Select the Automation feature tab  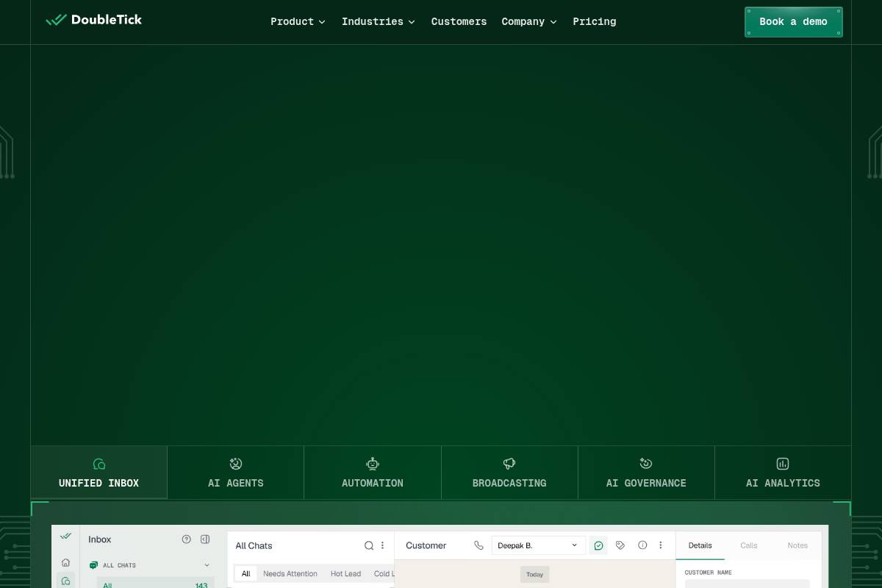point(373,473)
